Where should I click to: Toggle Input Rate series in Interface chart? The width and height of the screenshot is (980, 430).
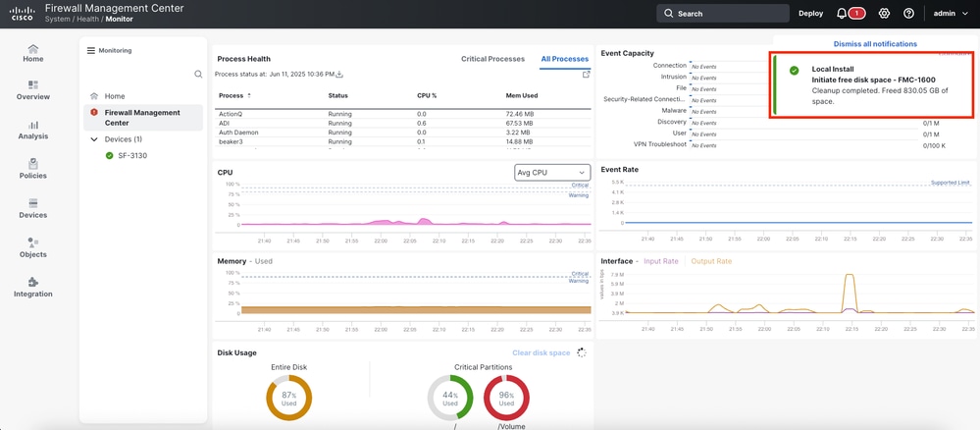[x=660, y=261]
